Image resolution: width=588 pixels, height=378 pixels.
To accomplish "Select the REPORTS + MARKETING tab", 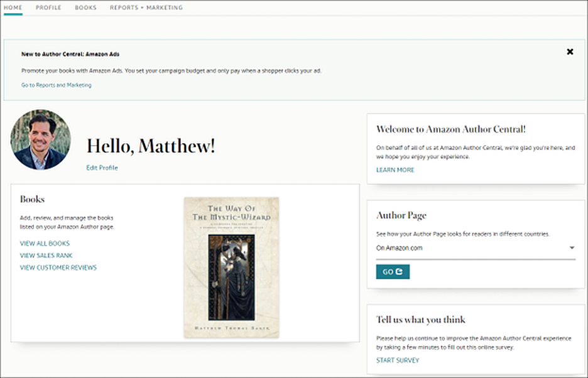I will (146, 8).
